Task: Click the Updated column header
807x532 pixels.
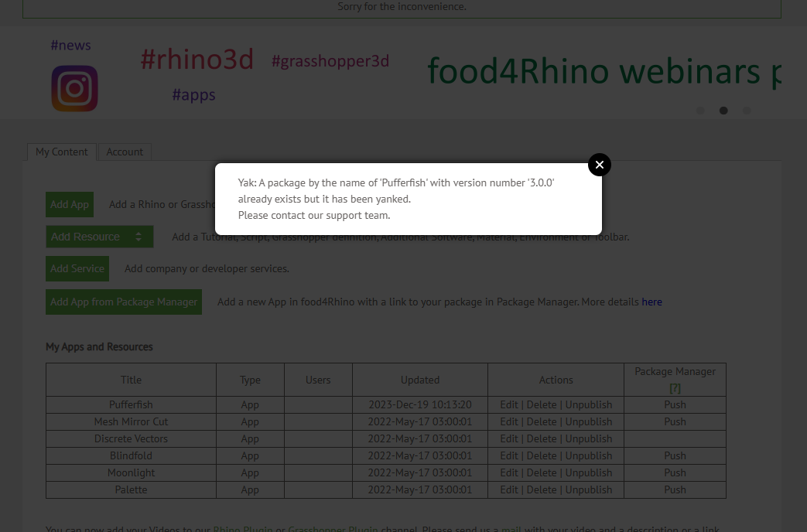Action: click(x=420, y=380)
